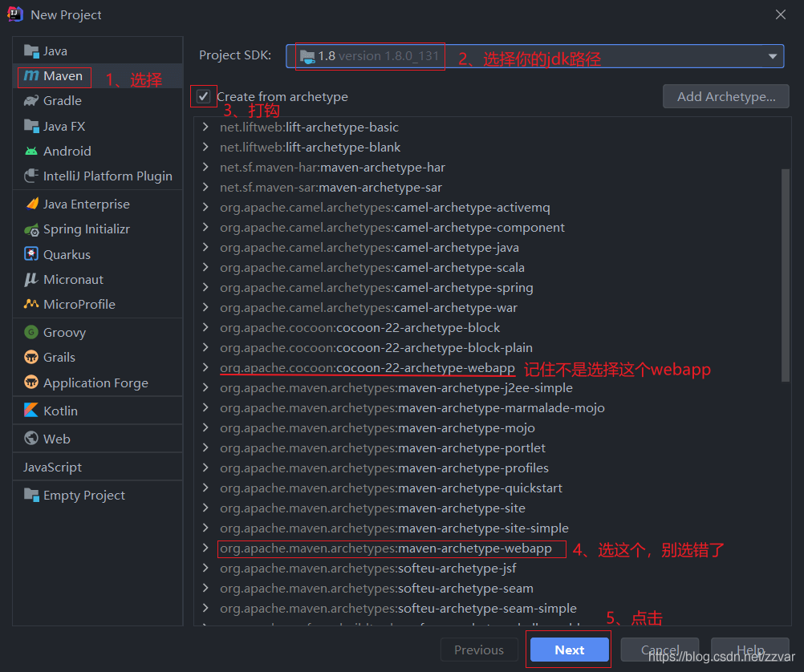The image size is (804, 672).
Task: Click the Gradle elephant icon
Action: 31,100
